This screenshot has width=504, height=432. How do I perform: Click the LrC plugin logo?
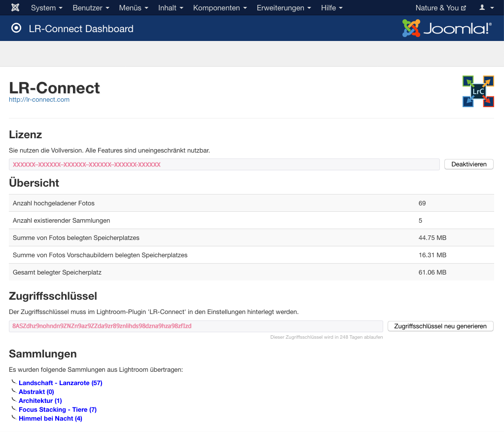pos(478,91)
